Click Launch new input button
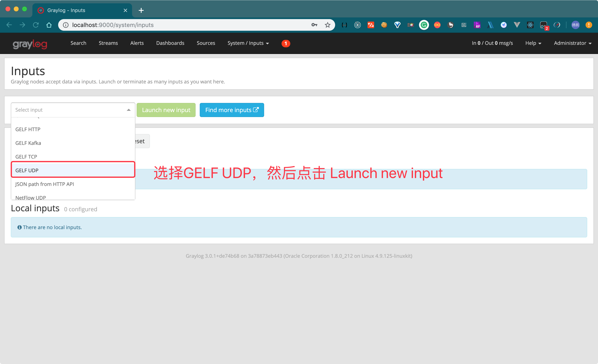The width and height of the screenshot is (598, 364). click(166, 110)
